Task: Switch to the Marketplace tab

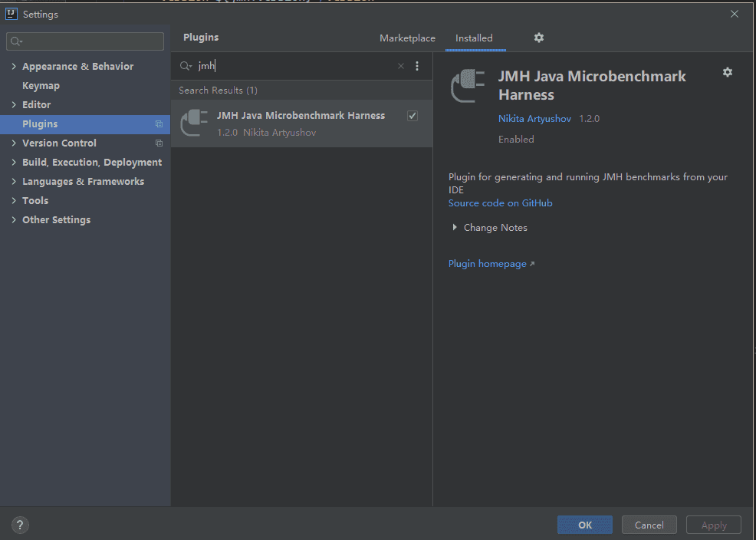Action: pos(407,38)
